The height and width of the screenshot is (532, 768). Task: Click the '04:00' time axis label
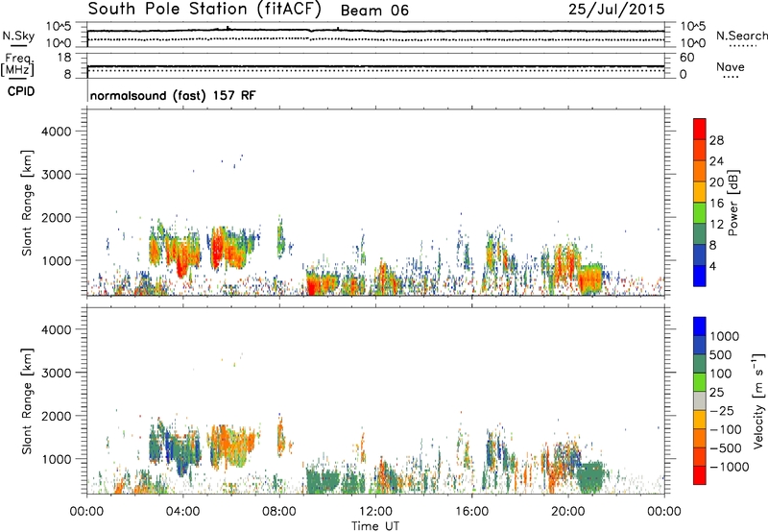pos(182,512)
